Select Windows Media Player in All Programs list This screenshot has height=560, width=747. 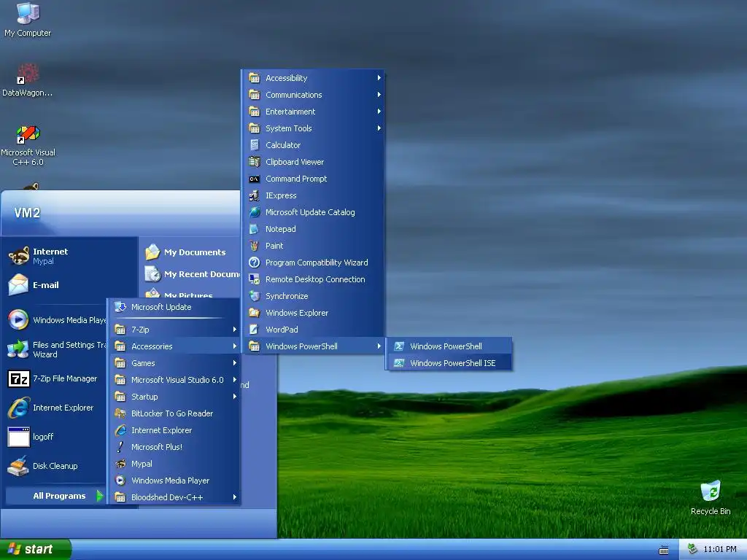pyautogui.click(x=174, y=481)
